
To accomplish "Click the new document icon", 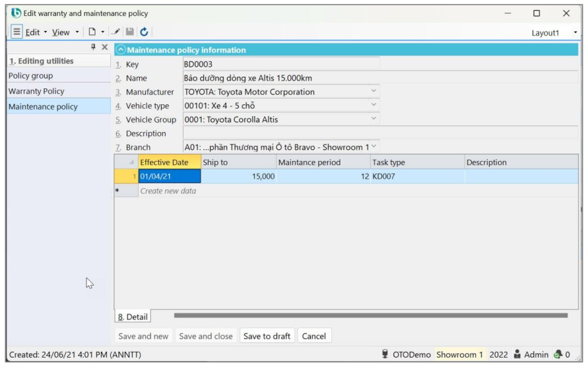I will pyautogui.click(x=93, y=32).
